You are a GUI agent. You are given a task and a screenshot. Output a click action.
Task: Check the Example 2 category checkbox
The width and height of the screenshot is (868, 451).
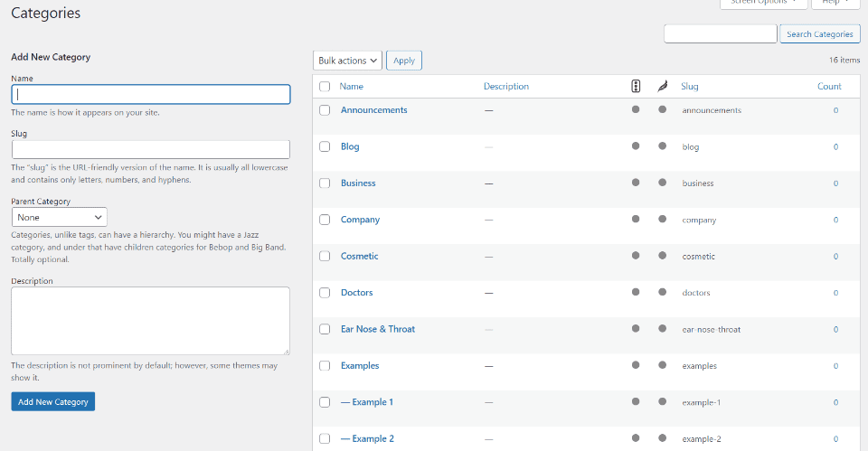(325, 439)
